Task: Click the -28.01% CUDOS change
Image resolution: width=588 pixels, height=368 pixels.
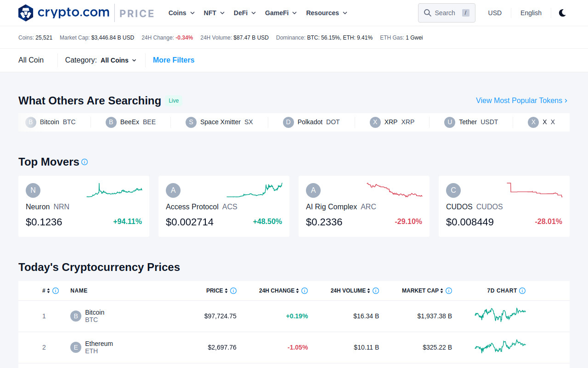Action: [548, 222]
